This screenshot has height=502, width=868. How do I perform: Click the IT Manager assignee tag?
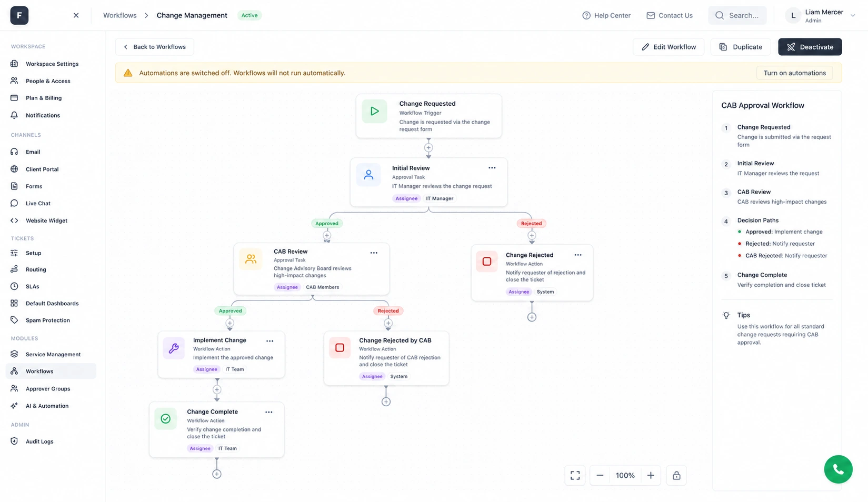point(440,198)
